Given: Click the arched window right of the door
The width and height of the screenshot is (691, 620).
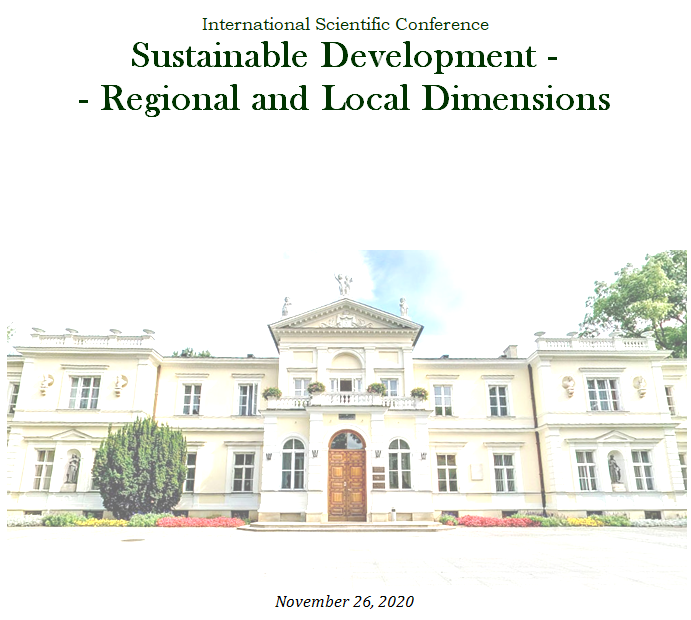Looking at the screenshot, I should coord(399,463).
